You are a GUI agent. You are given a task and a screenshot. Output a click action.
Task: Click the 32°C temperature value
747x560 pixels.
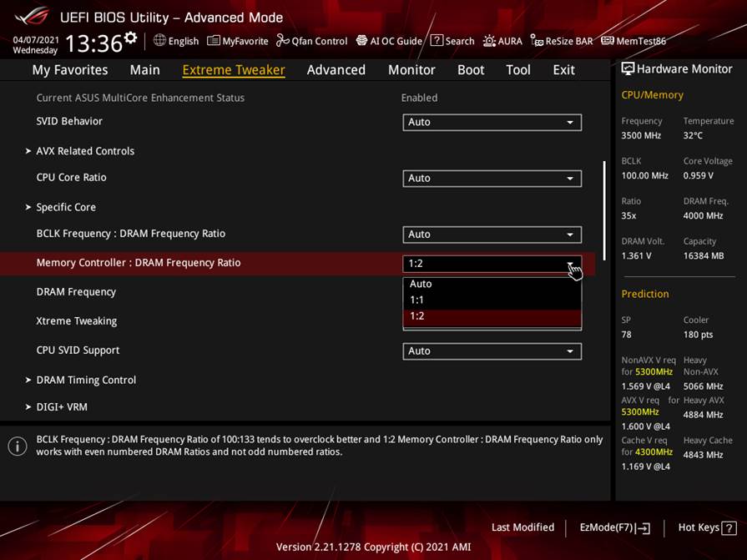point(693,136)
